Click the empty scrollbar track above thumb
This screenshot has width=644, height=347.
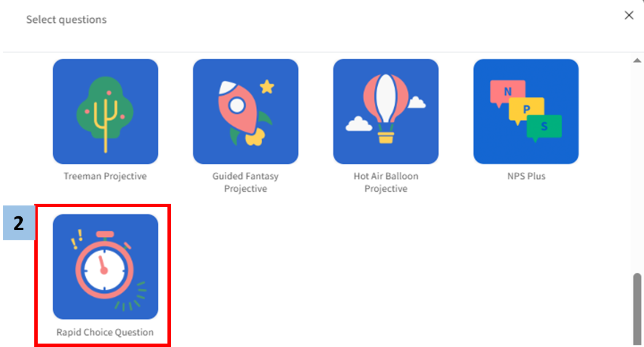(x=637, y=168)
